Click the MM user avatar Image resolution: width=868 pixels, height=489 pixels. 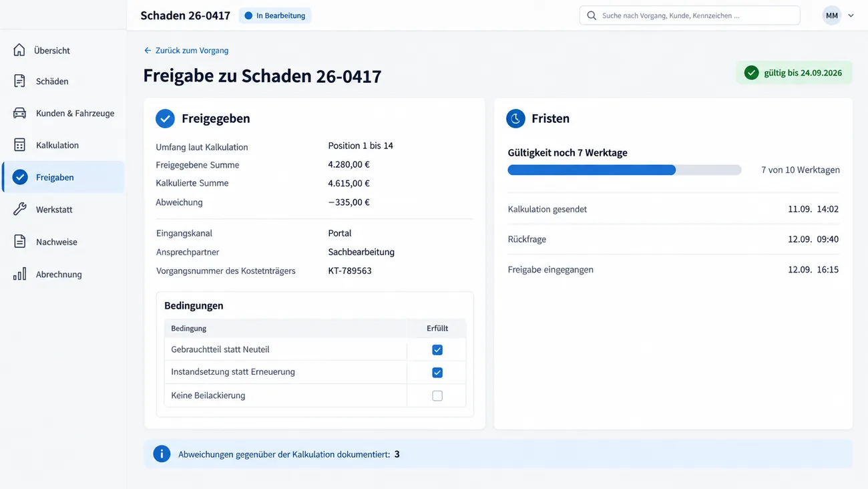(x=831, y=15)
